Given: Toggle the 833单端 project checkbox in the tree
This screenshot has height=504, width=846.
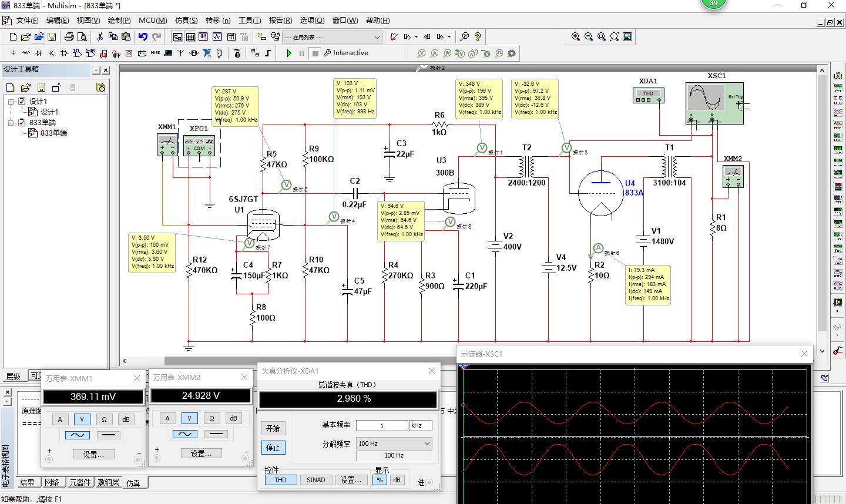Looking at the screenshot, I should point(22,122).
